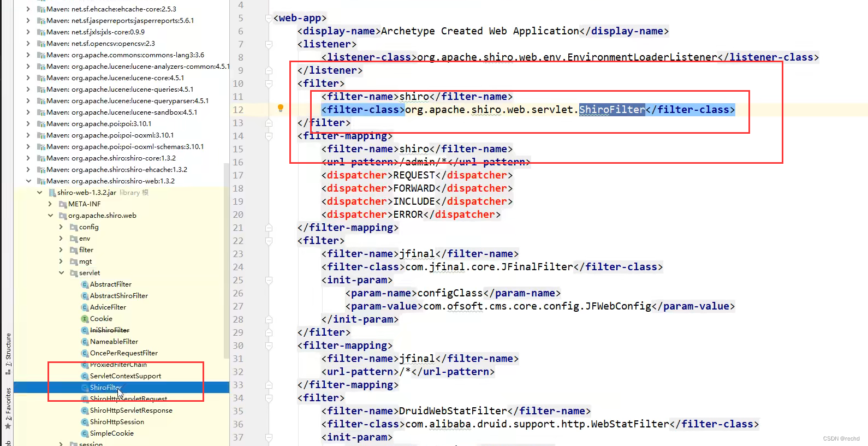Click the highlighted ShiroFilter text in editor
The width and height of the screenshot is (868, 446).
click(x=612, y=110)
